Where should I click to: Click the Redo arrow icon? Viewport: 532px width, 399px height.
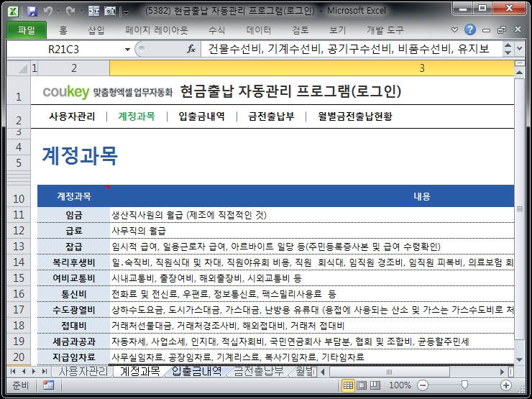(x=70, y=12)
